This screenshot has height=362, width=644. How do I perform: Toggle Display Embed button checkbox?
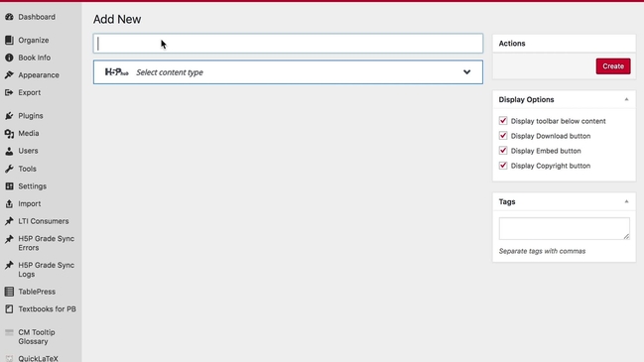(503, 151)
